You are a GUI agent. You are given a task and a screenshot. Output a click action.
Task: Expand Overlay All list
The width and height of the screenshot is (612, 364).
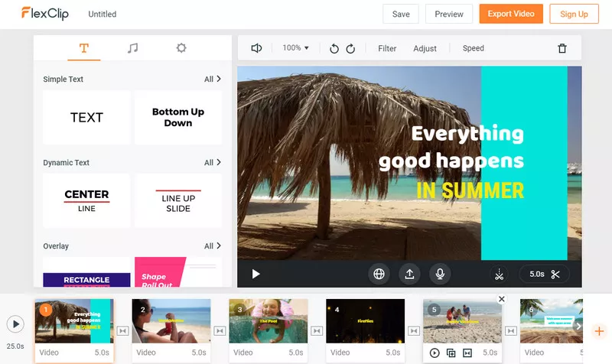point(213,245)
